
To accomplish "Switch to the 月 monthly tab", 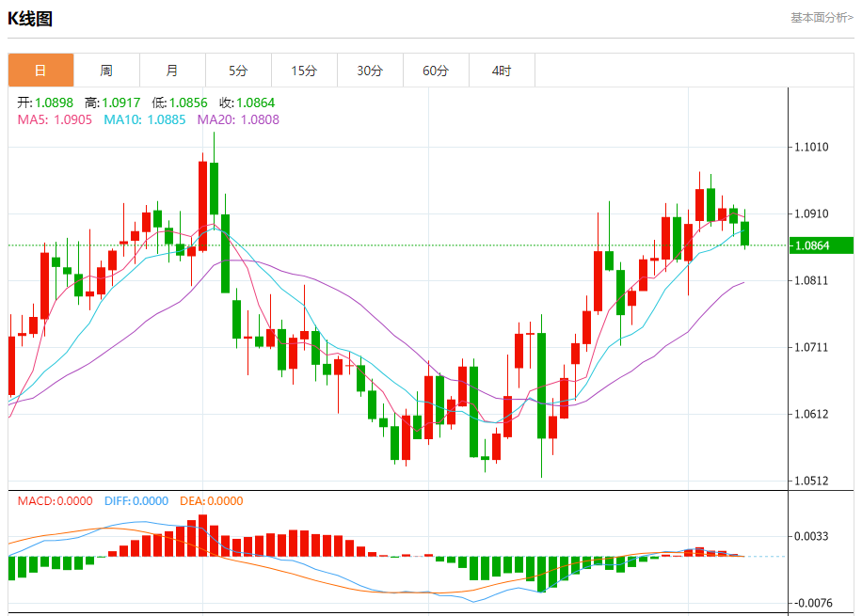I will coord(172,71).
